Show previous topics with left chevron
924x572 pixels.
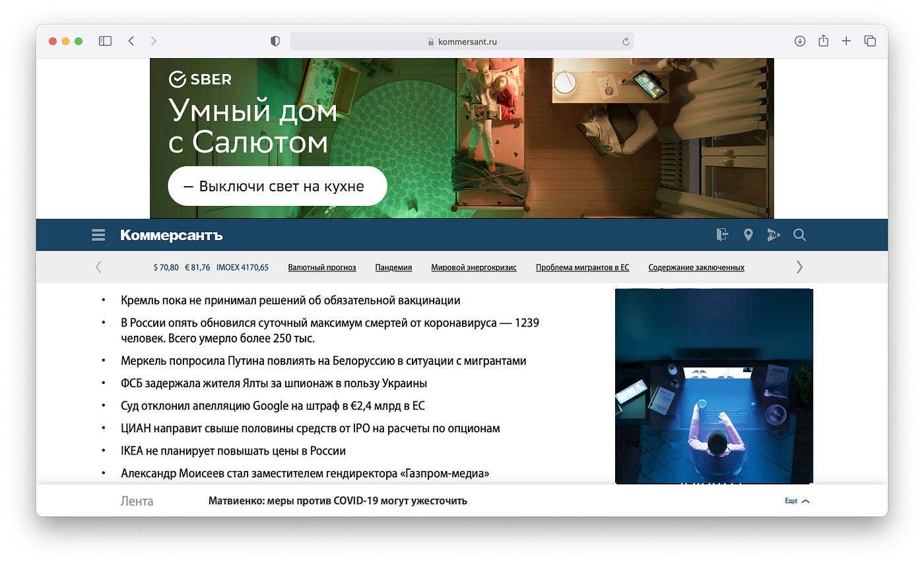pos(99,267)
